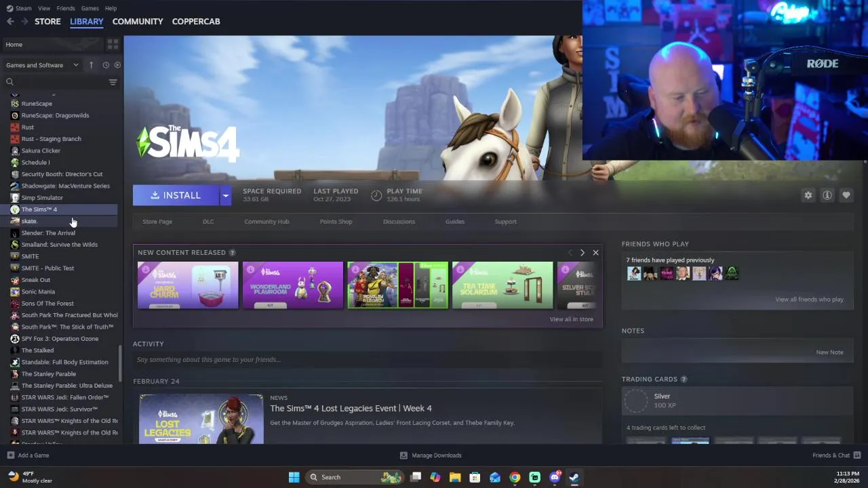Show recent activity clock filter icon

tap(106, 65)
